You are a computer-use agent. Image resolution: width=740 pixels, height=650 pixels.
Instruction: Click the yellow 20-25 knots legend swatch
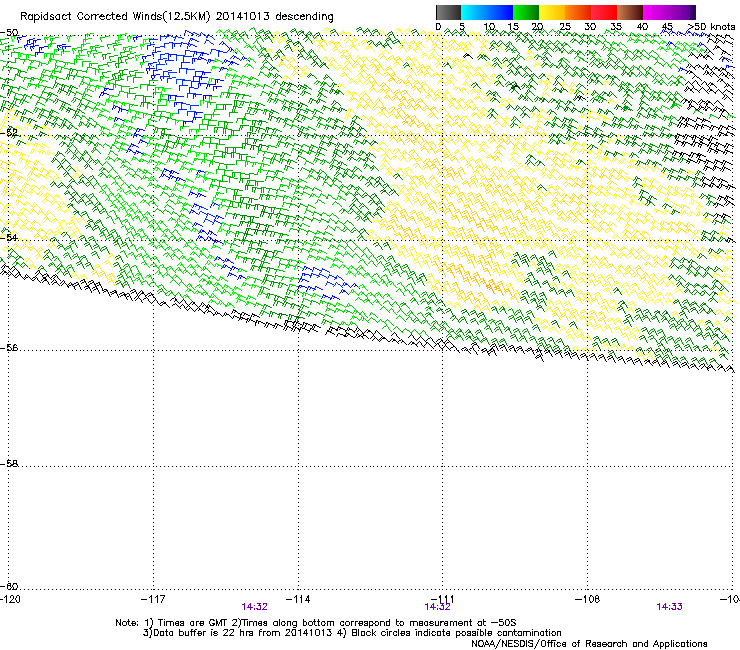[x=552, y=12]
